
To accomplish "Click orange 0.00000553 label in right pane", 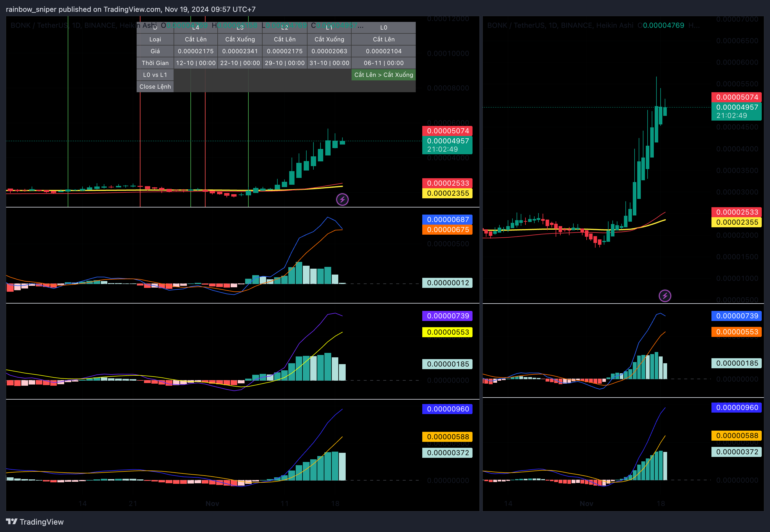I will pos(736,332).
